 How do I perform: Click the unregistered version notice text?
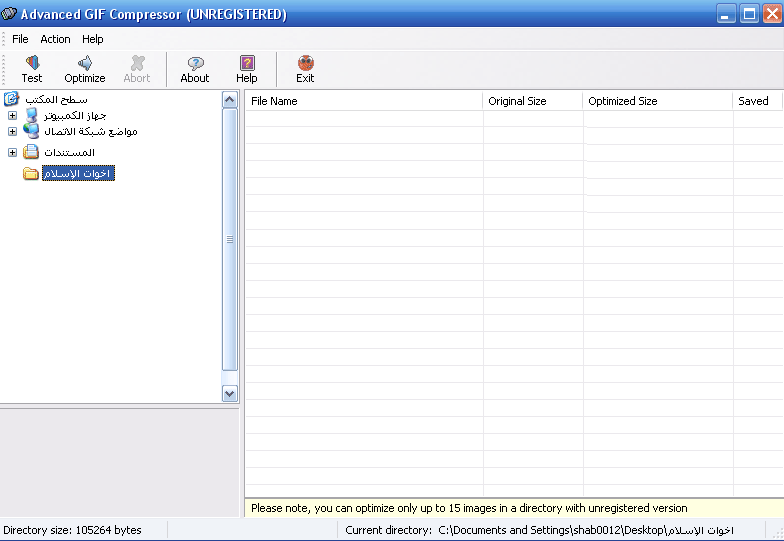(x=469, y=508)
